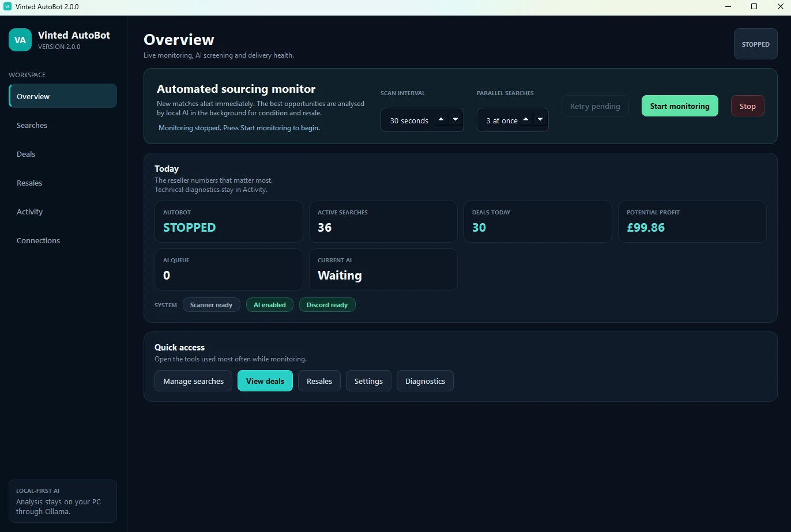
Task: Decrease the scan interval with down arrow
Action: (x=455, y=119)
